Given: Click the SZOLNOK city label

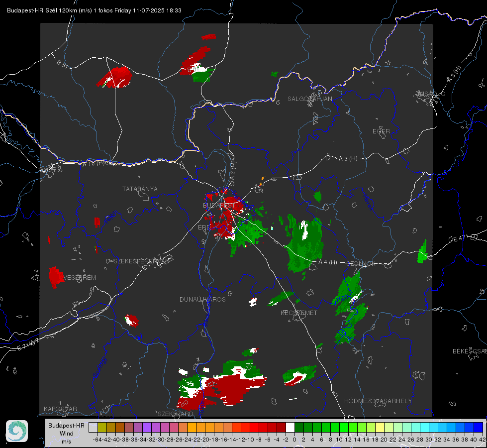Looking at the screenshot, I should pyautogui.click(x=361, y=264).
